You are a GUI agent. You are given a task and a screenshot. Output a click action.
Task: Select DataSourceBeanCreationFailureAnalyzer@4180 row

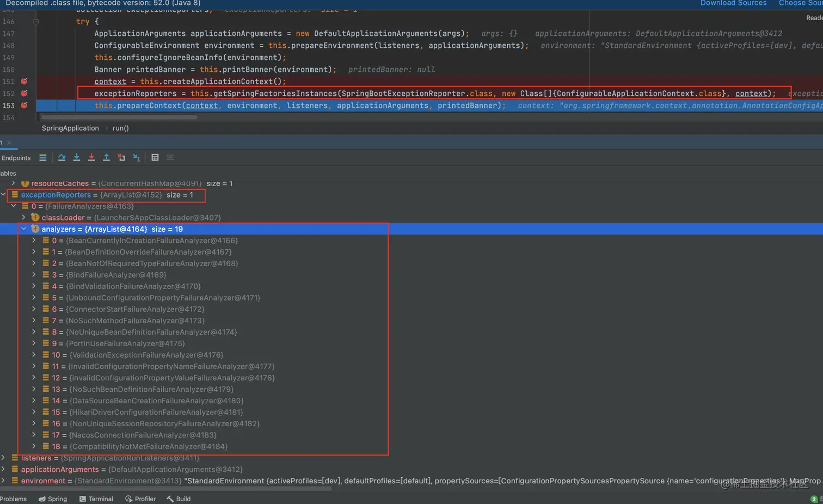coord(411,400)
